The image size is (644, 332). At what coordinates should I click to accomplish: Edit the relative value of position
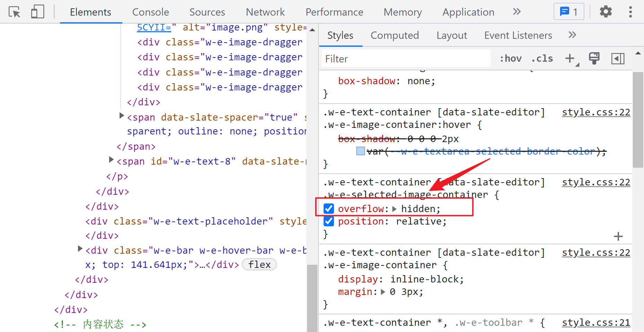[x=419, y=221]
